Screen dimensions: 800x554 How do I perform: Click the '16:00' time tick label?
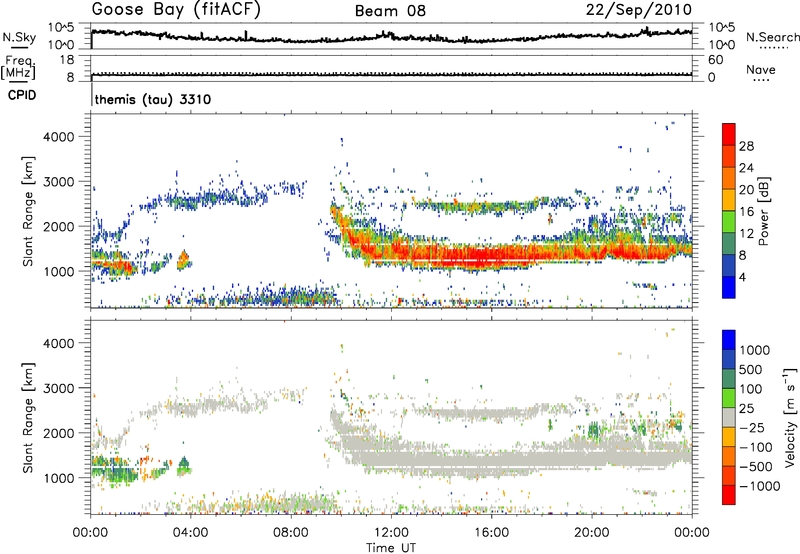click(491, 533)
